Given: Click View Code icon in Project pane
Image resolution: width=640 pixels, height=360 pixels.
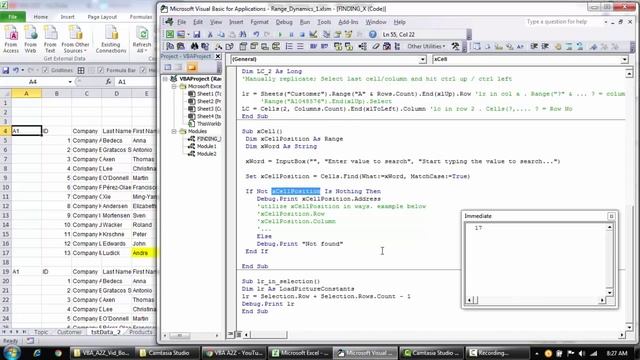Looking at the screenshot, I should click(168, 67).
